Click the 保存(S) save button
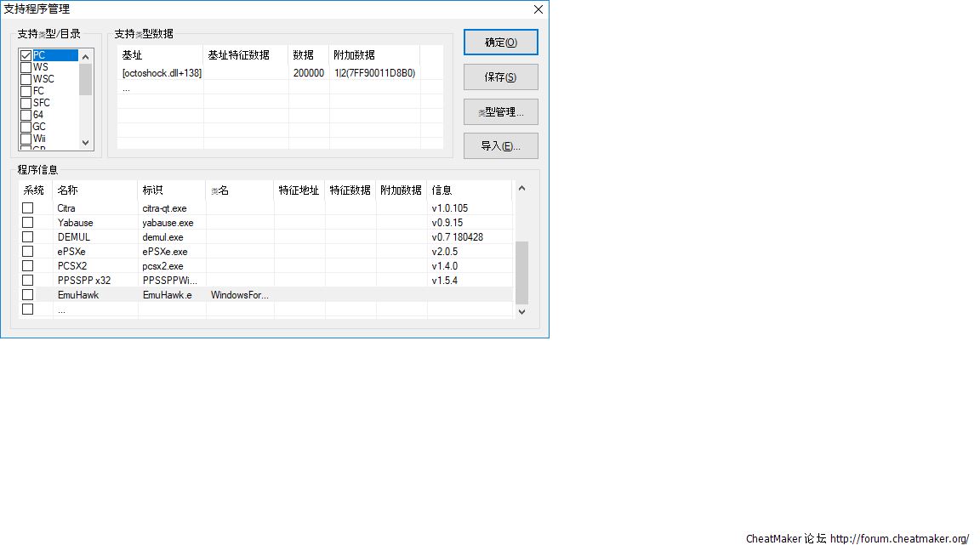The width and height of the screenshot is (980, 551). click(x=500, y=77)
